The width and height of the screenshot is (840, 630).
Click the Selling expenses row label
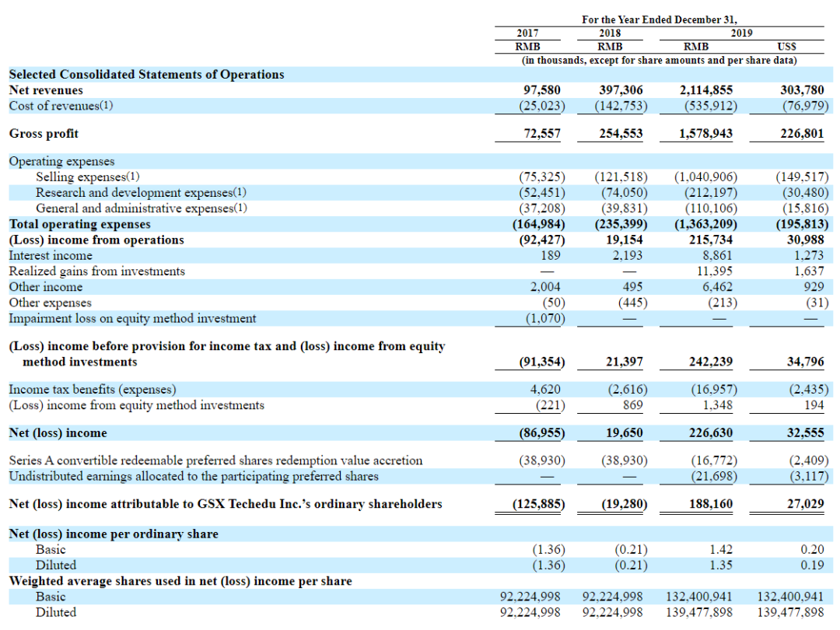tap(87, 177)
